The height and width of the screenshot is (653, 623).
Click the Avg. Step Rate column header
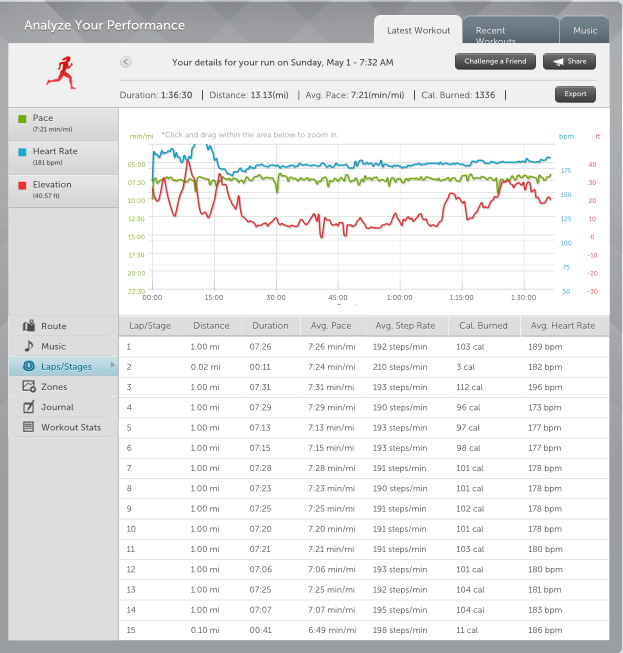[x=405, y=326]
